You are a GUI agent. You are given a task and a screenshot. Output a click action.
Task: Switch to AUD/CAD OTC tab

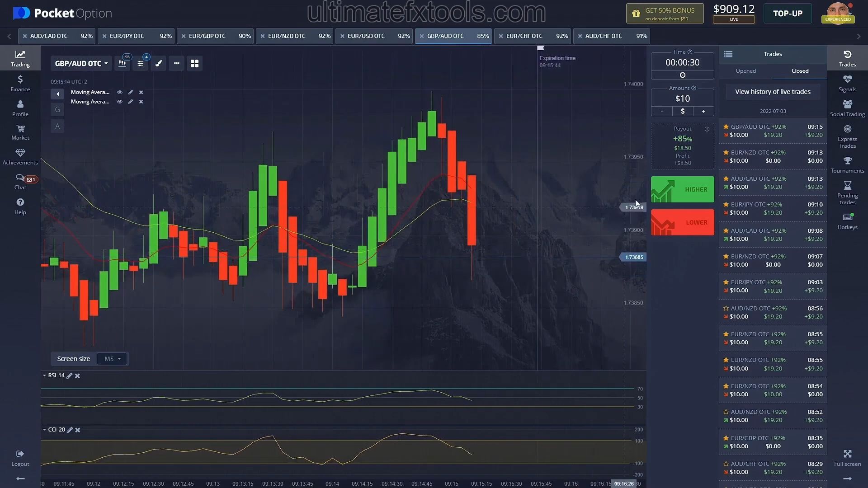tap(57, 36)
